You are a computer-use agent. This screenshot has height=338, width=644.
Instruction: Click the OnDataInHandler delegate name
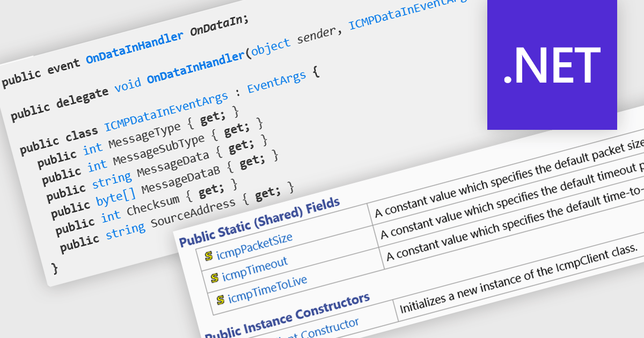pos(195,69)
